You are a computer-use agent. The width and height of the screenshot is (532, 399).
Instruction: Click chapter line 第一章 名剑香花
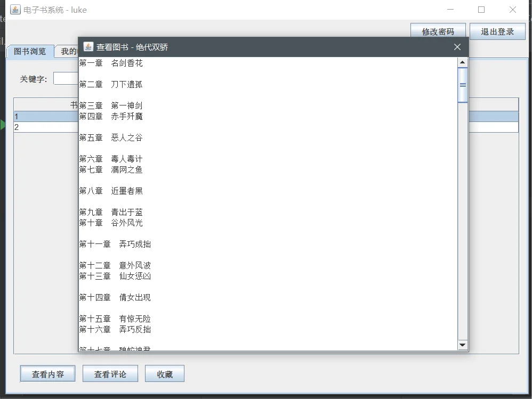(111, 63)
